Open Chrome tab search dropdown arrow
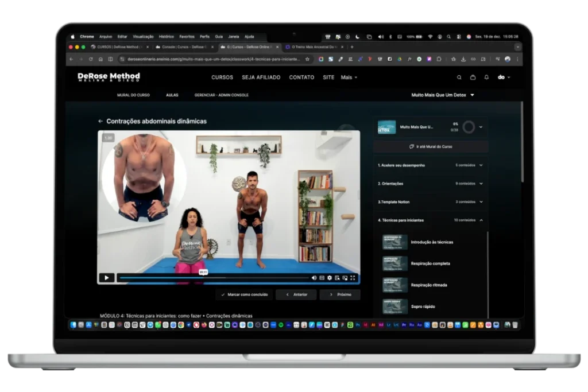Screen dimensions: 588x392 point(517,47)
